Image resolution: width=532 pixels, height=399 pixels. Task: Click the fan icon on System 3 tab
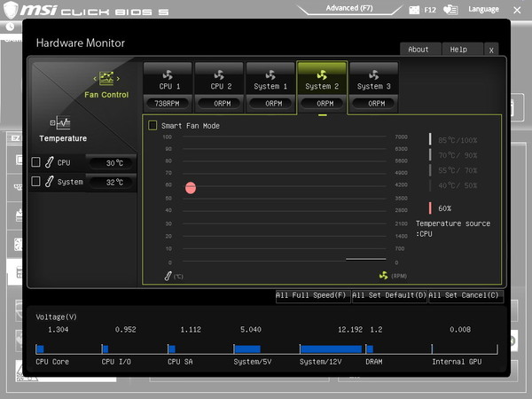point(374,74)
